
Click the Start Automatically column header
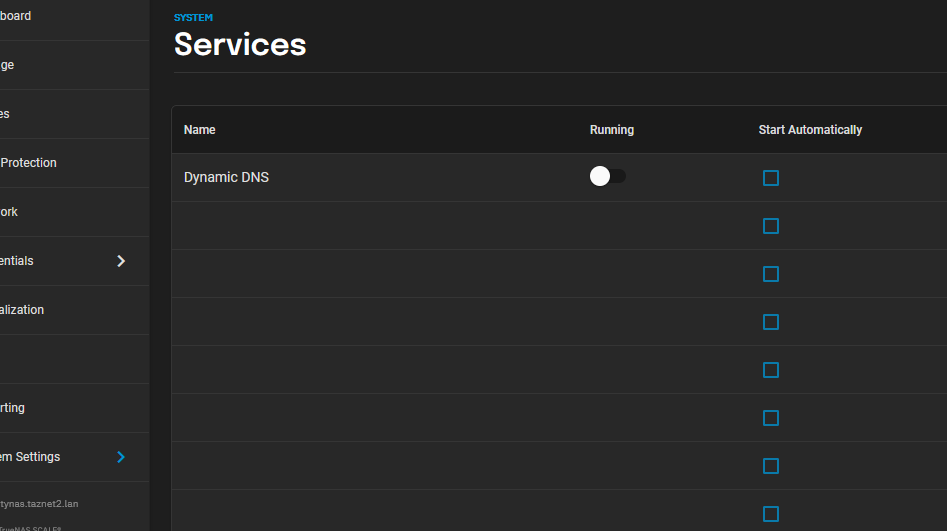[x=810, y=130]
